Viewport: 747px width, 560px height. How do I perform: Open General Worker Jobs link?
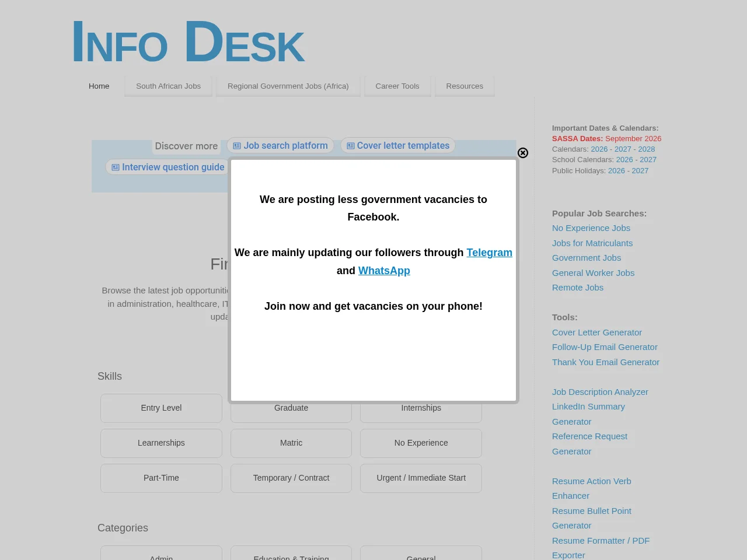pos(593,273)
